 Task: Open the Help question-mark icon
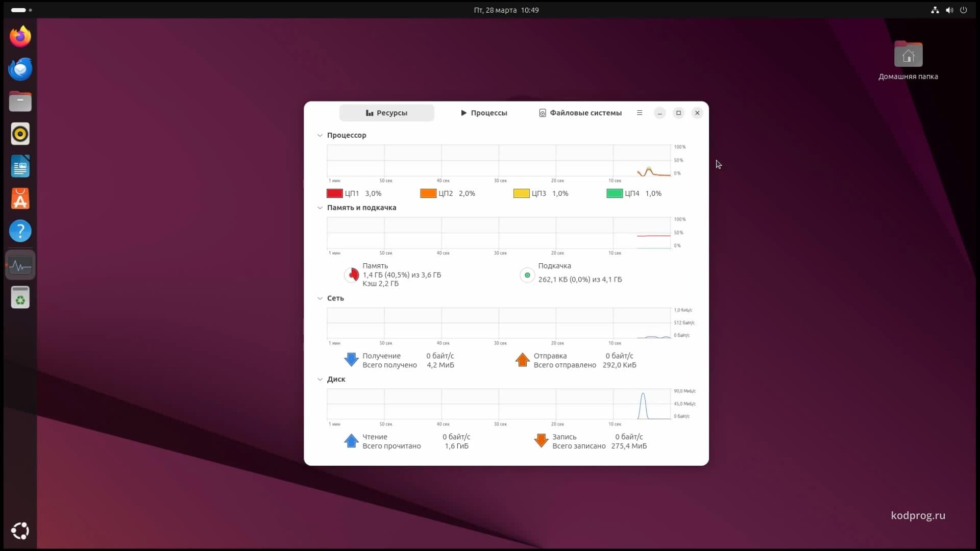point(20,231)
